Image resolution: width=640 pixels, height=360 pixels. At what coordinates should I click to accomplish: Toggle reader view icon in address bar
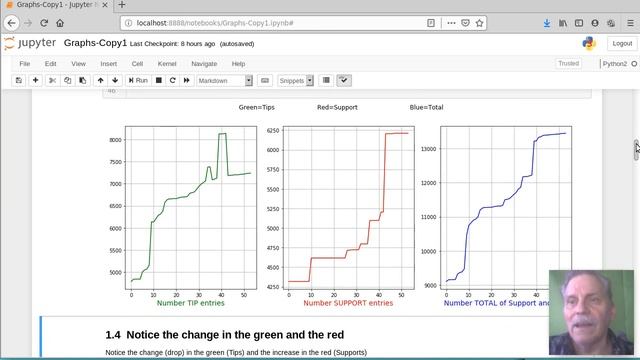coord(431,23)
